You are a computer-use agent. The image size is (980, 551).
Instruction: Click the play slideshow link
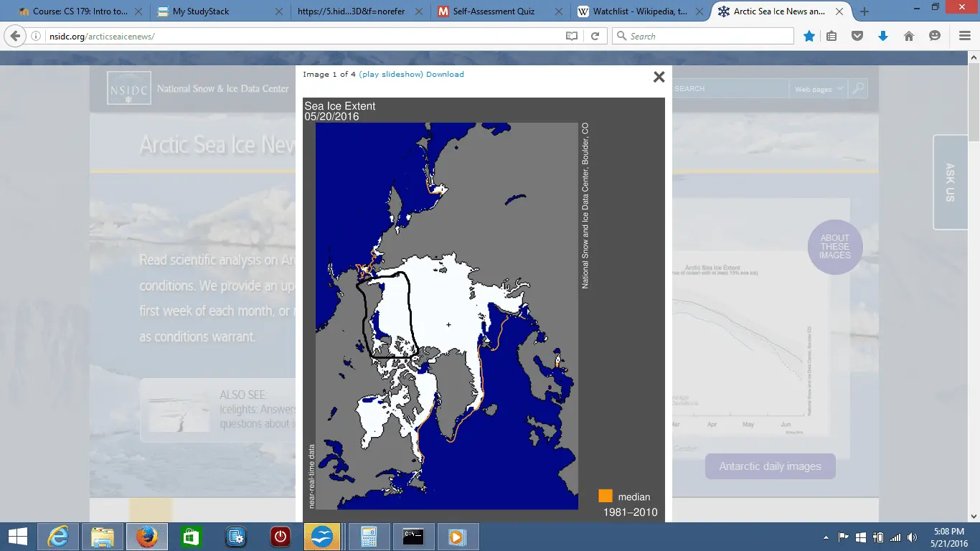[x=391, y=75]
